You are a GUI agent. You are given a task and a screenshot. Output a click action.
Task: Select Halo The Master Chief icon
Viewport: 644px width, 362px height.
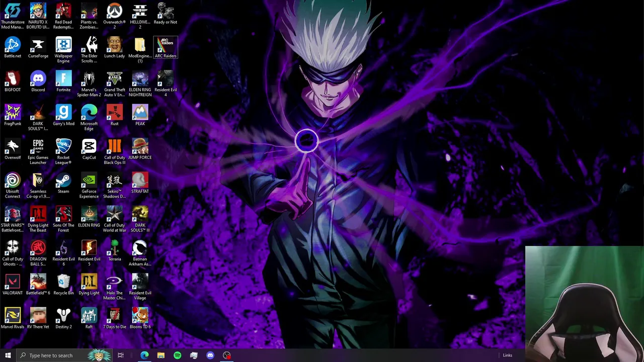(x=114, y=287)
